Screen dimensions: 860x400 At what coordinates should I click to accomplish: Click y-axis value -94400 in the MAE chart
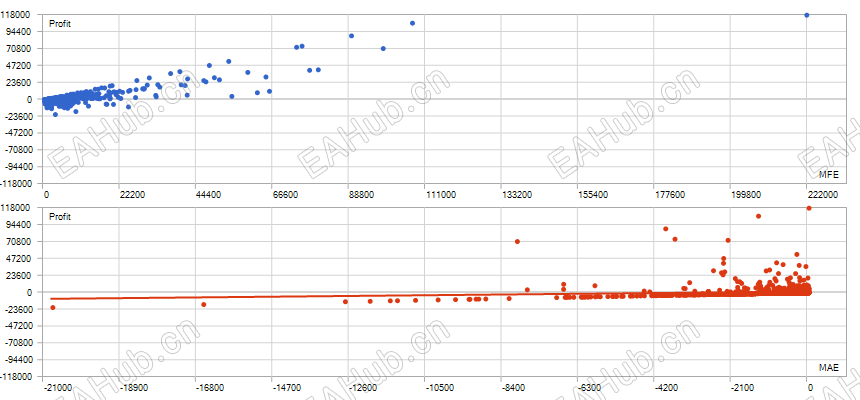click(20, 359)
